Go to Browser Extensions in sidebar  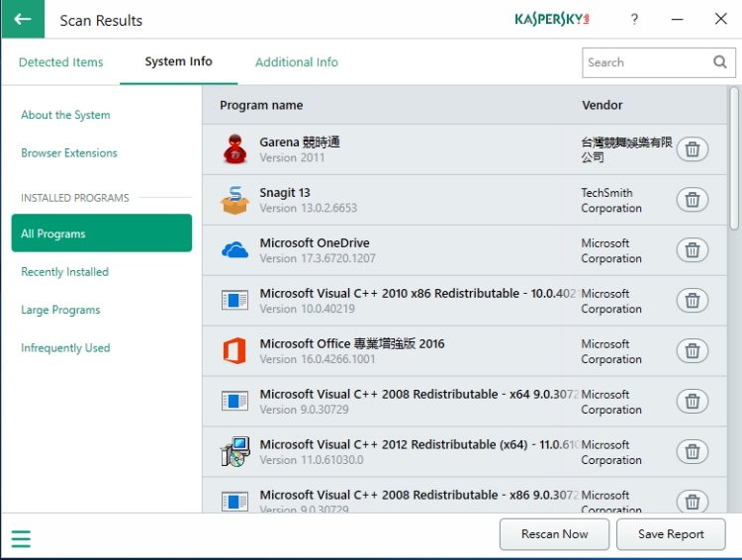pyautogui.click(x=69, y=153)
